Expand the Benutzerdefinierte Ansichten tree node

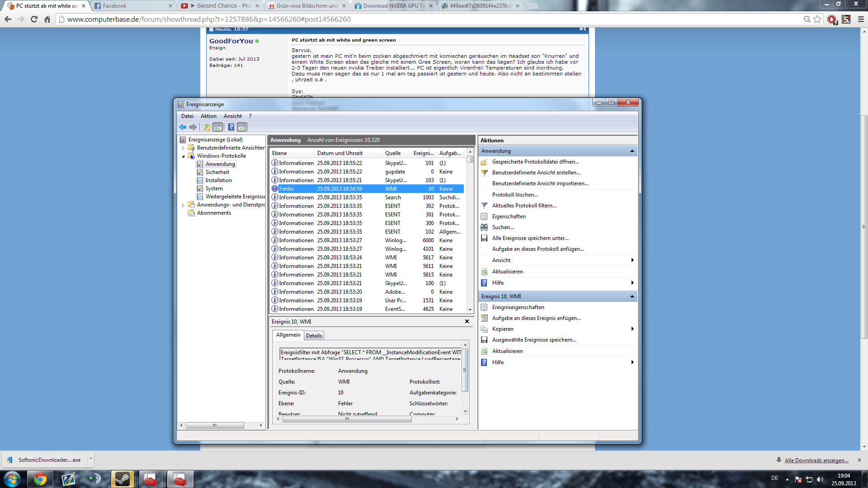[183, 148]
